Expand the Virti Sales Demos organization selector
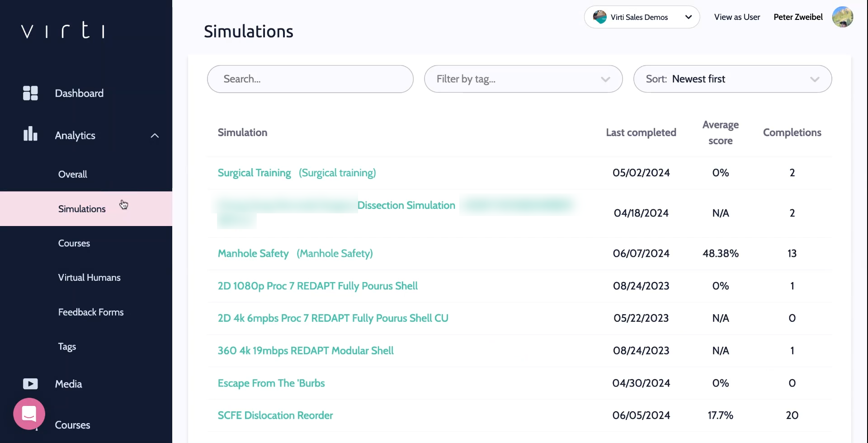 [x=688, y=17]
